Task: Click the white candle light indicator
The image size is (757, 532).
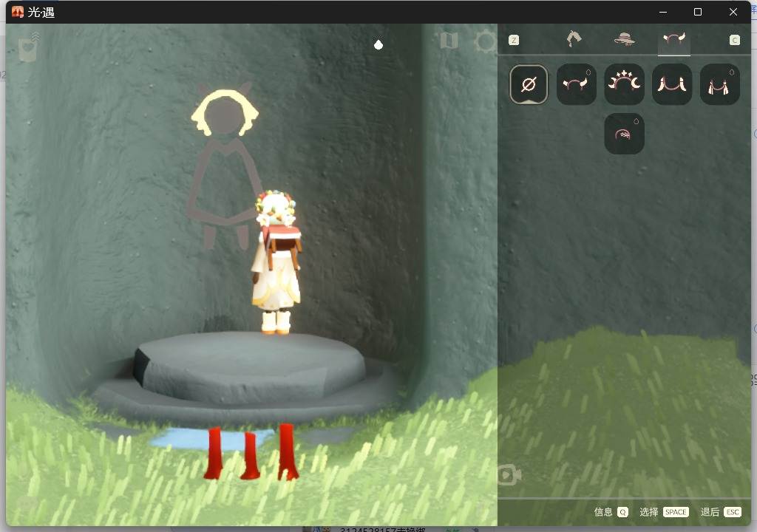Action: pos(378,45)
